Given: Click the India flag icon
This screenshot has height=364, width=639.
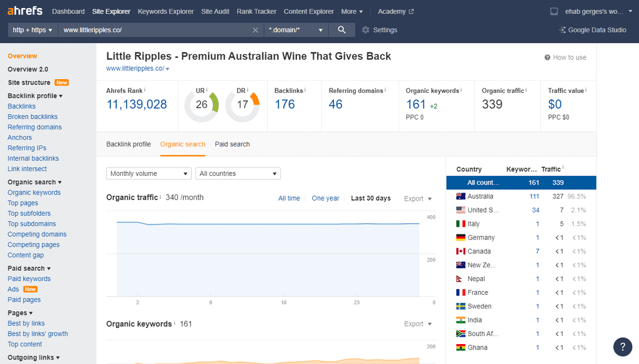Looking at the screenshot, I should [x=461, y=320].
